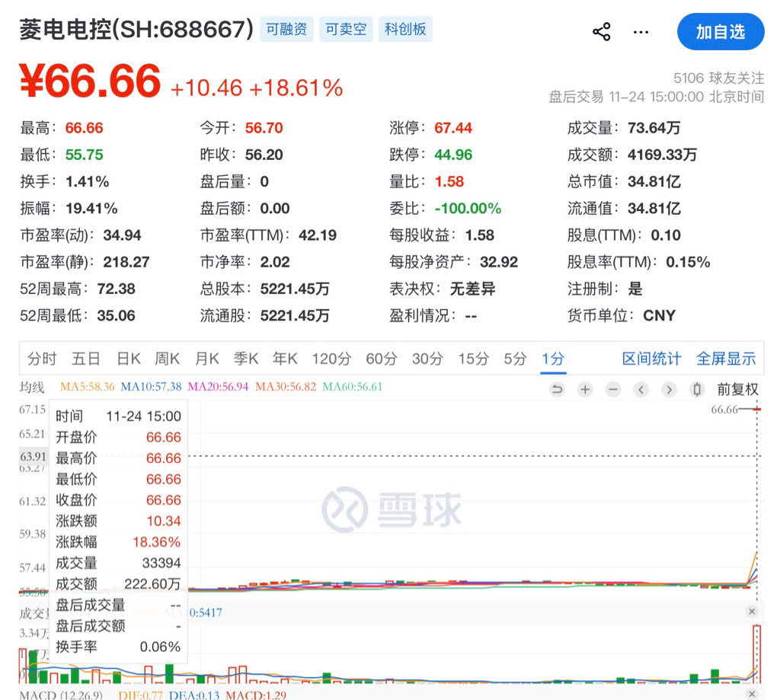Close the 成交量 volume indicator panel
This screenshot has height=700, width=780.
[752, 612]
